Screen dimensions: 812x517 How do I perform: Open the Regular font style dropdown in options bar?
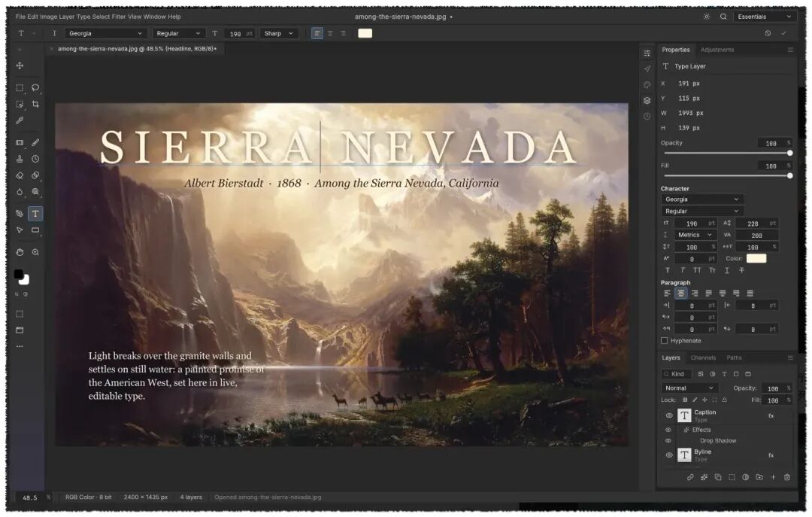(x=177, y=33)
